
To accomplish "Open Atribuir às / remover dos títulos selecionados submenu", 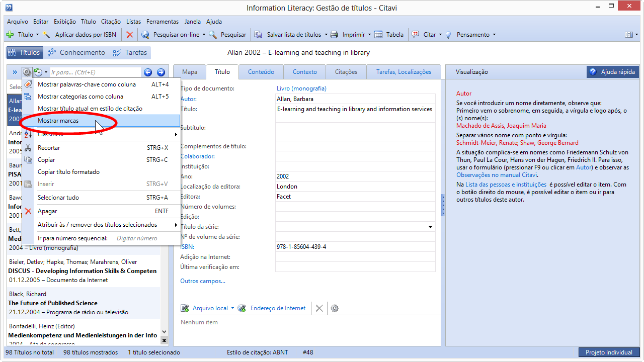I will [101, 225].
